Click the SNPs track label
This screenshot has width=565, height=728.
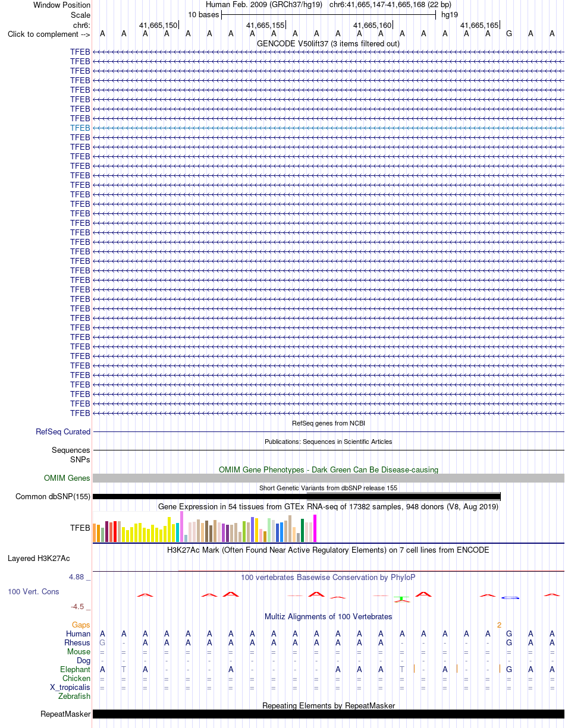(x=80, y=459)
